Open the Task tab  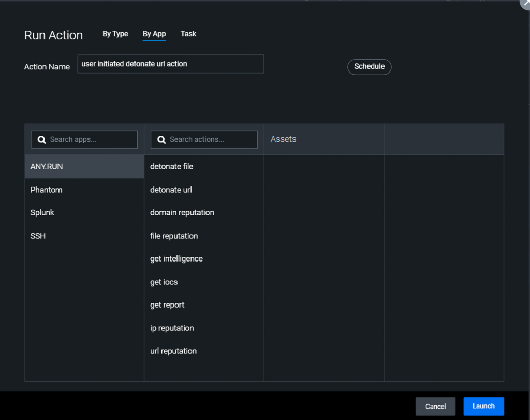(x=188, y=34)
